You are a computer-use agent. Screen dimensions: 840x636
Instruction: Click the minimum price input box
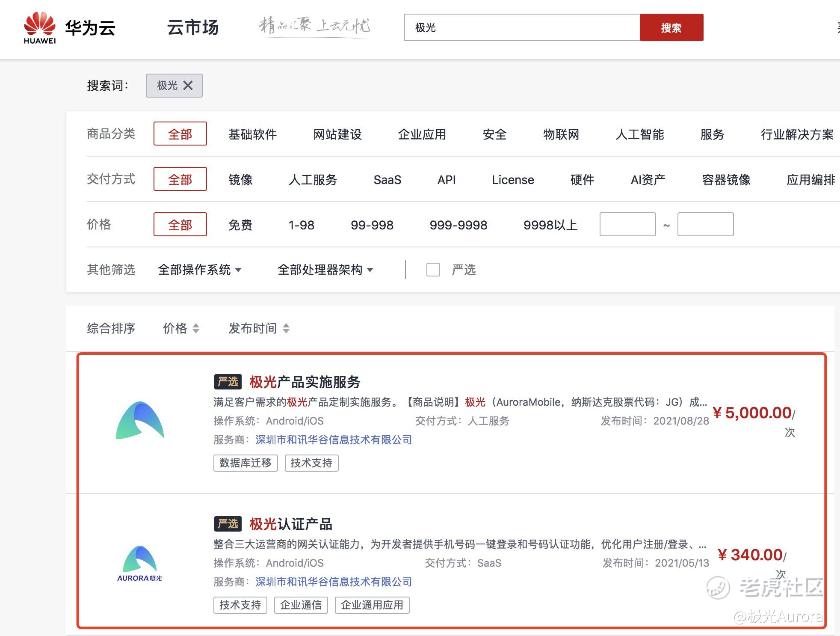627,224
